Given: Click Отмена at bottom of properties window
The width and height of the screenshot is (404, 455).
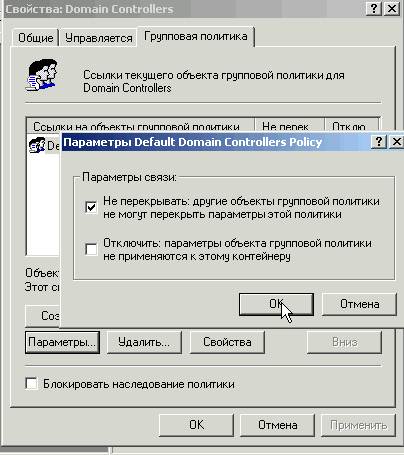Looking at the screenshot, I should [278, 425].
